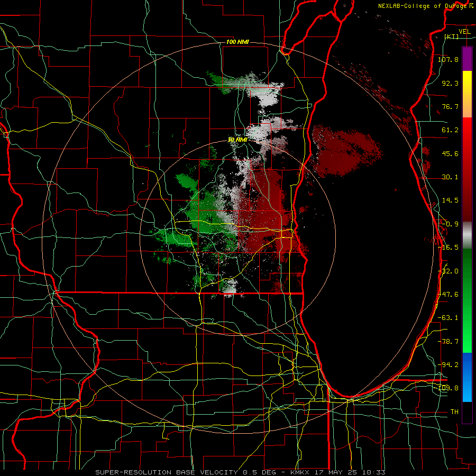Click the -0.9 value on velocity scale
Viewport: 476px width, 476px height.
click(x=450, y=224)
